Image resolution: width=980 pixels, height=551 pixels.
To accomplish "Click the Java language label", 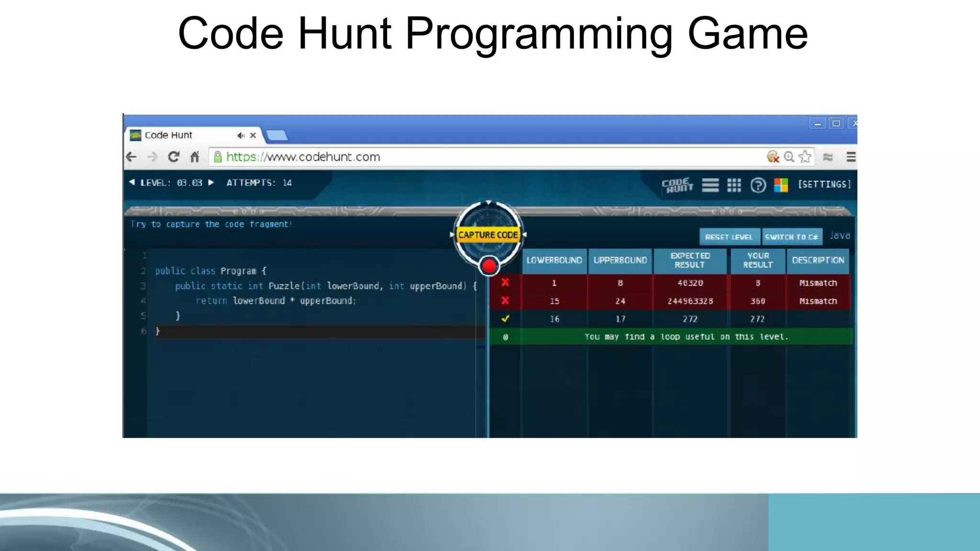I will coord(840,235).
